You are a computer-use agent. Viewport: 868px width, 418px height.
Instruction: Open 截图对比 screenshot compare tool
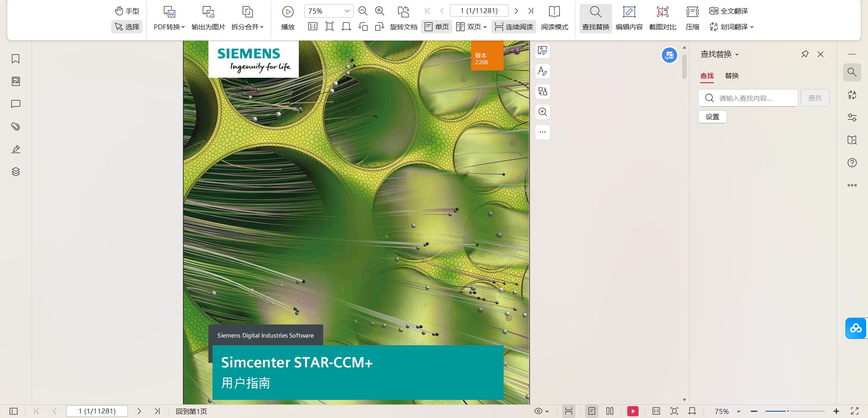pyautogui.click(x=663, y=19)
